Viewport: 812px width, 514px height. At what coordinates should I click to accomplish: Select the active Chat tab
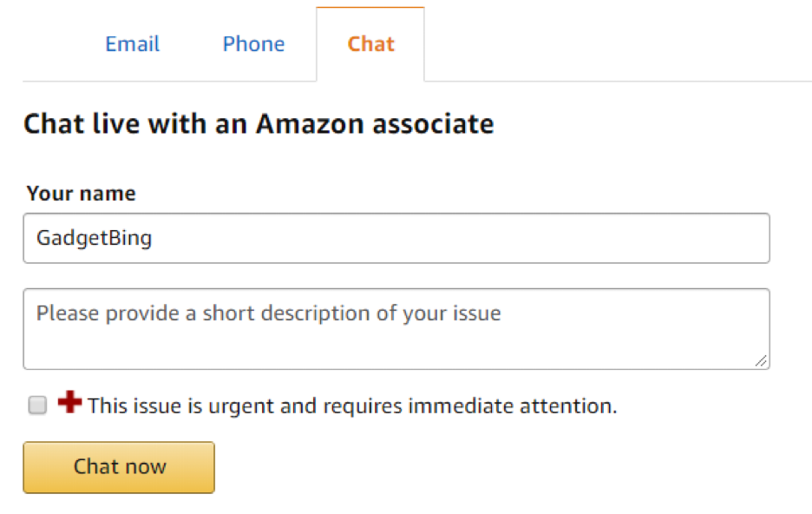click(x=370, y=44)
